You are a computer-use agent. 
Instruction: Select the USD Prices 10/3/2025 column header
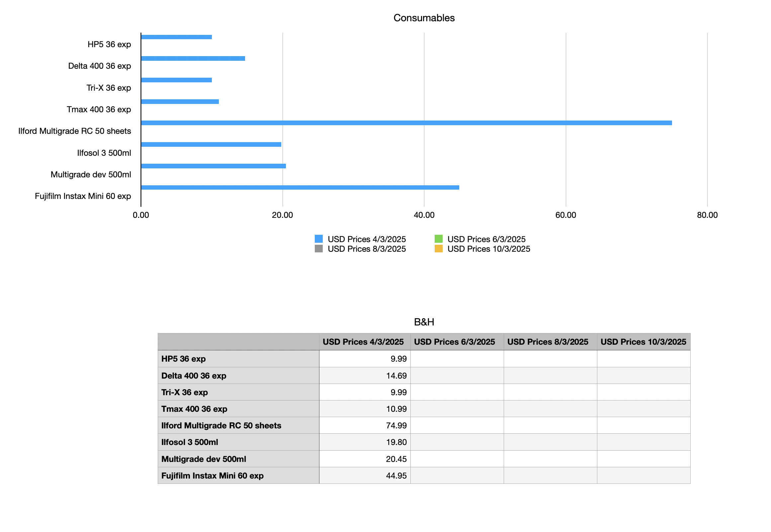pyautogui.click(x=644, y=342)
